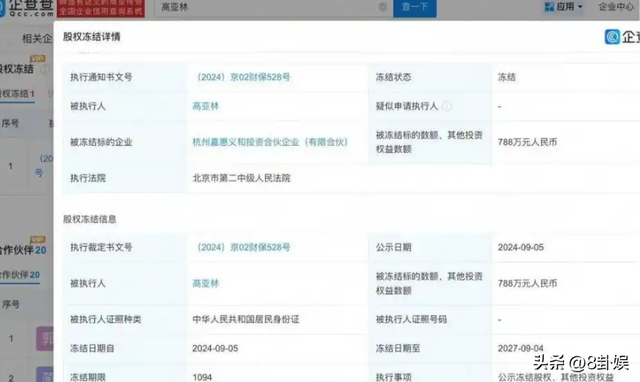This screenshot has height=382, width=640.
Task: Click the 公示日期 value 2024-09-05
Action: coord(521,247)
